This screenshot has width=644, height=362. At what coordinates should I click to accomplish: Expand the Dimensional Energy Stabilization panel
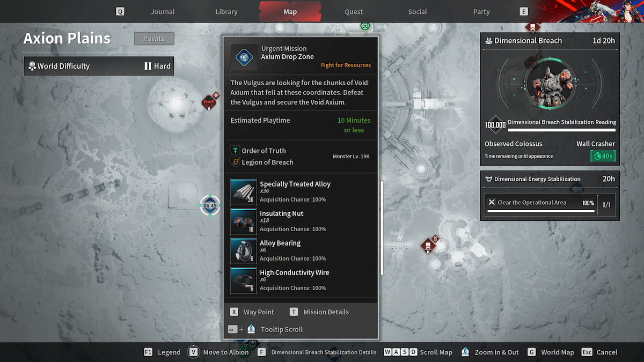point(550,179)
